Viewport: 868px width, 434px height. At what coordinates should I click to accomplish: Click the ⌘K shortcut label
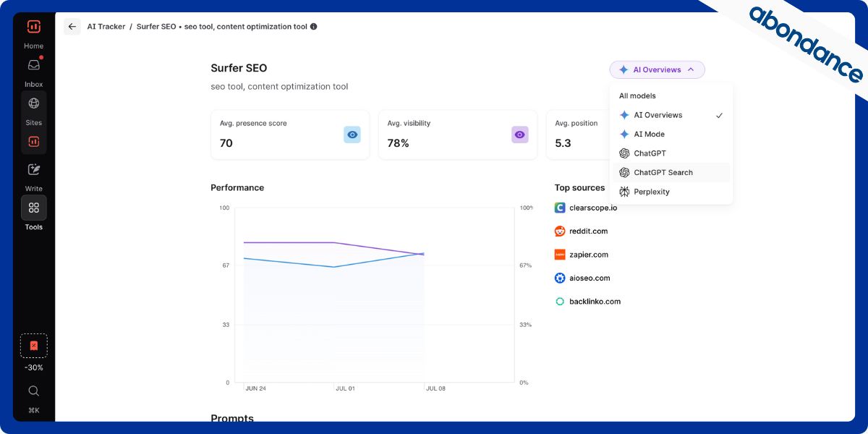(33, 410)
